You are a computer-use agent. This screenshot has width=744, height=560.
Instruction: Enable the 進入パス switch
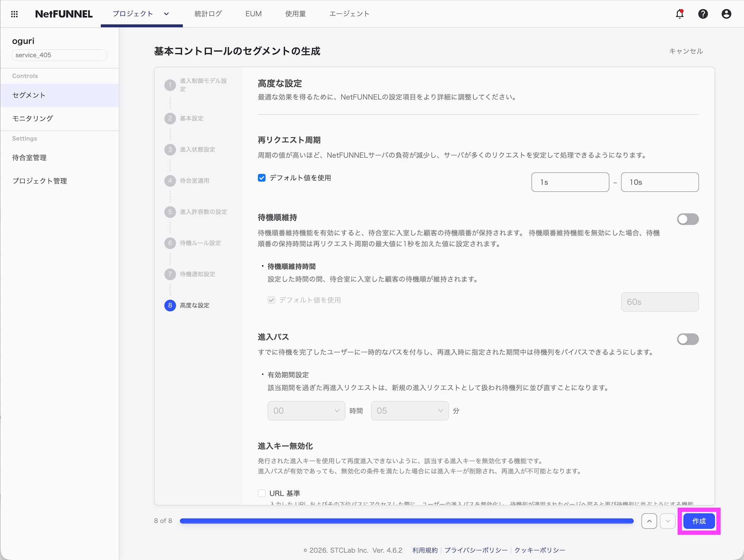pyautogui.click(x=687, y=339)
